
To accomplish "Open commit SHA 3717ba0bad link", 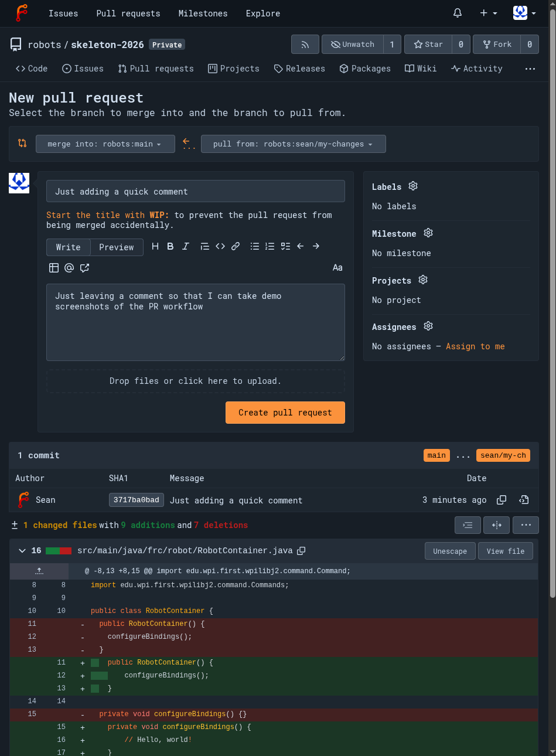I will pyautogui.click(x=137, y=500).
